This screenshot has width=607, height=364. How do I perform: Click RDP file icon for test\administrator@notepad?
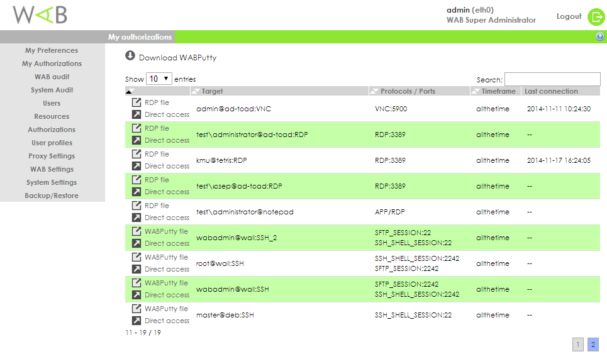tap(136, 206)
